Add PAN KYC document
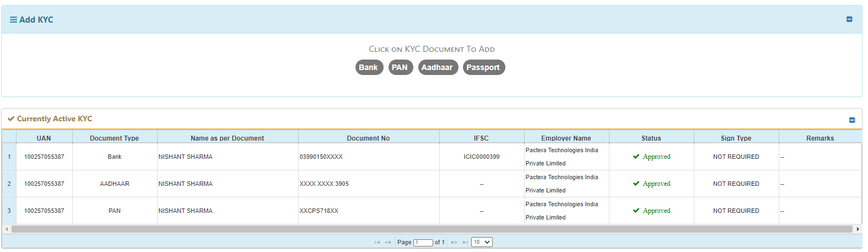Screen dimensions: 868x252 [400, 67]
